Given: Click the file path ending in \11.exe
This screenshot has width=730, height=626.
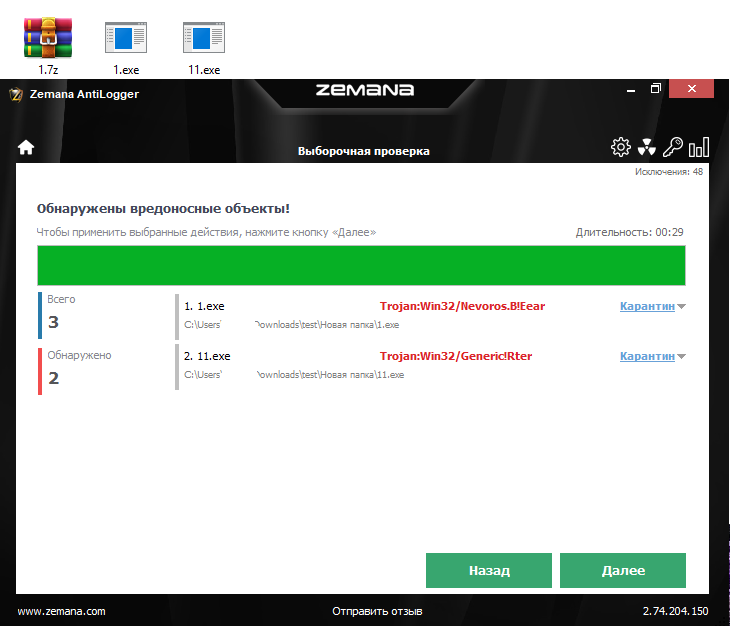Looking at the screenshot, I should [x=294, y=375].
